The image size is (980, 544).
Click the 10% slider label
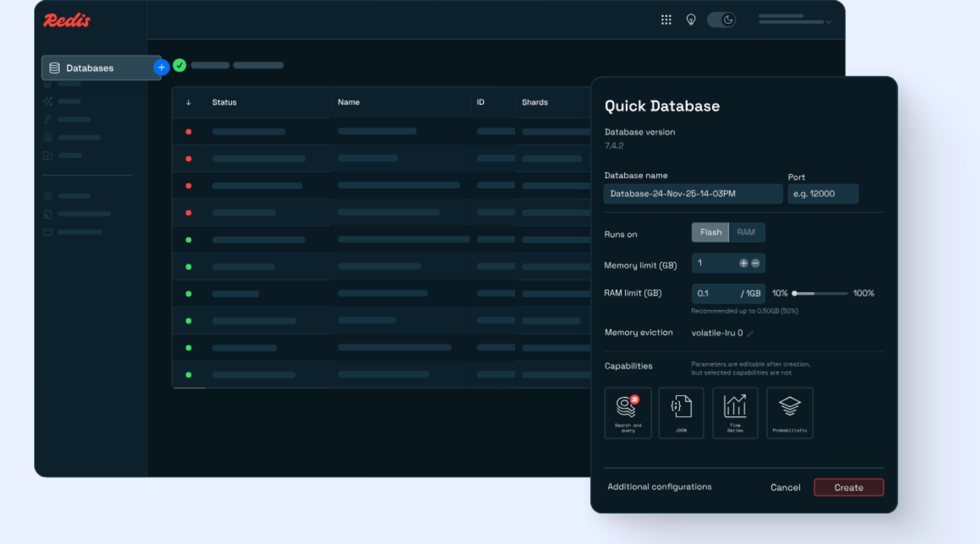coord(780,293)
